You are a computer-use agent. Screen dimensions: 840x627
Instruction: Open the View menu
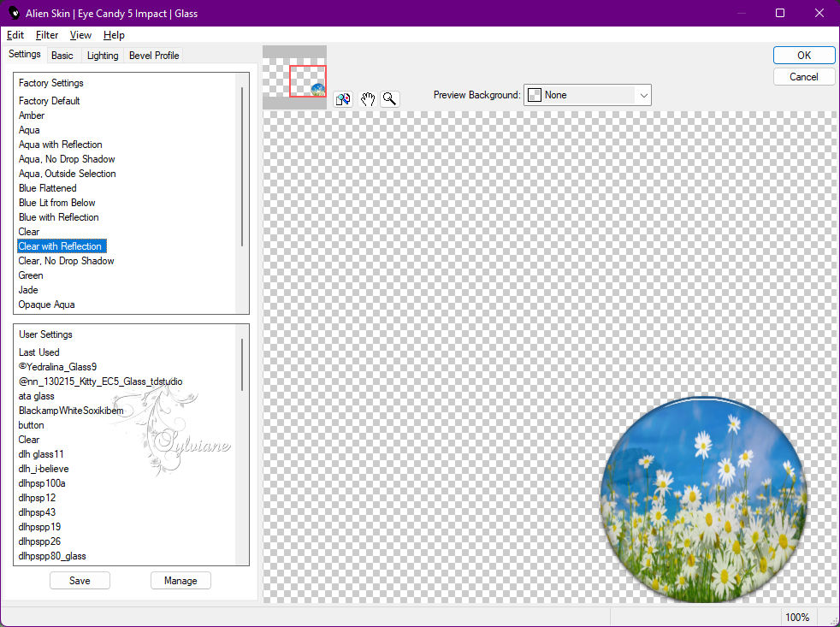coord(80,35)
